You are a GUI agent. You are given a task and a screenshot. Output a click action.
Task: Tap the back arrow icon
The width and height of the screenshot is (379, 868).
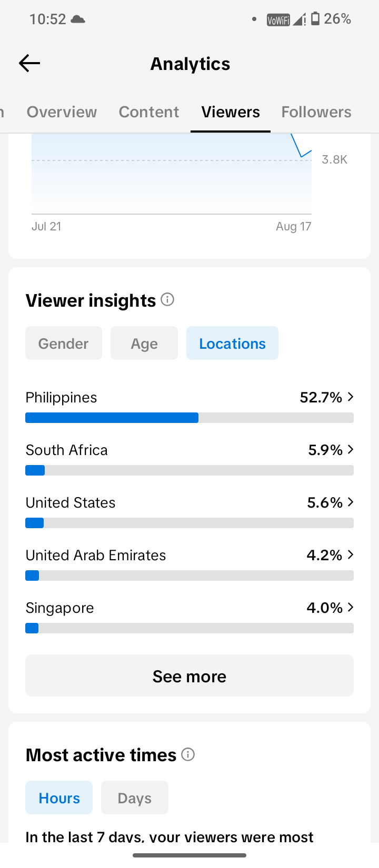click(x=29, y=64)
